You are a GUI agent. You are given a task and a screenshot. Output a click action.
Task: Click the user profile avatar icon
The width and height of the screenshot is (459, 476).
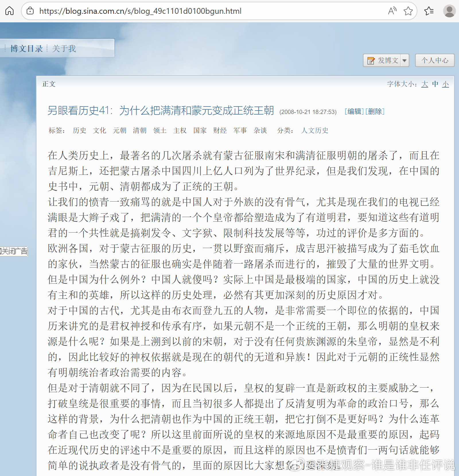click(449, 11)
